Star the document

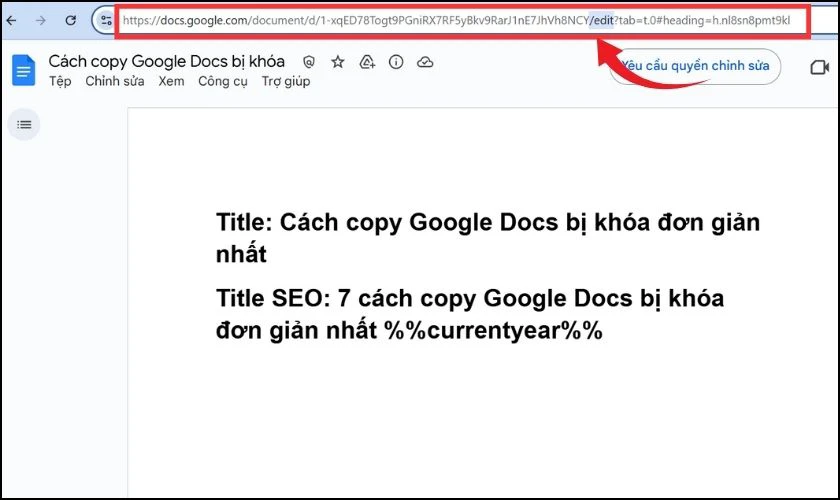point(338,62)
